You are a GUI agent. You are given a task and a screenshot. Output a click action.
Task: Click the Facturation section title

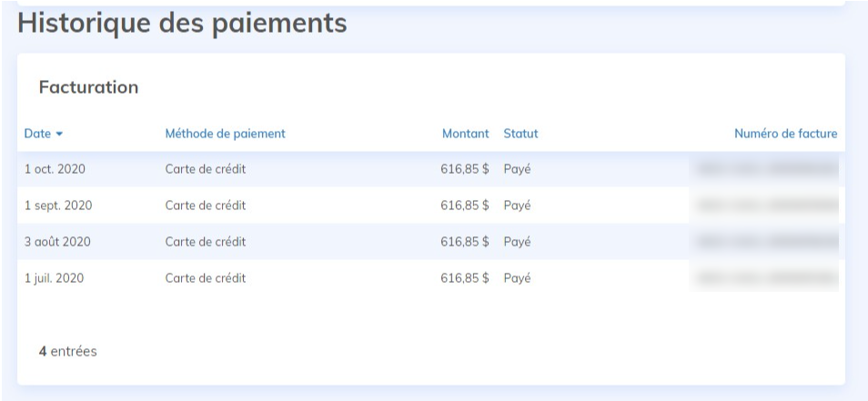88,87
